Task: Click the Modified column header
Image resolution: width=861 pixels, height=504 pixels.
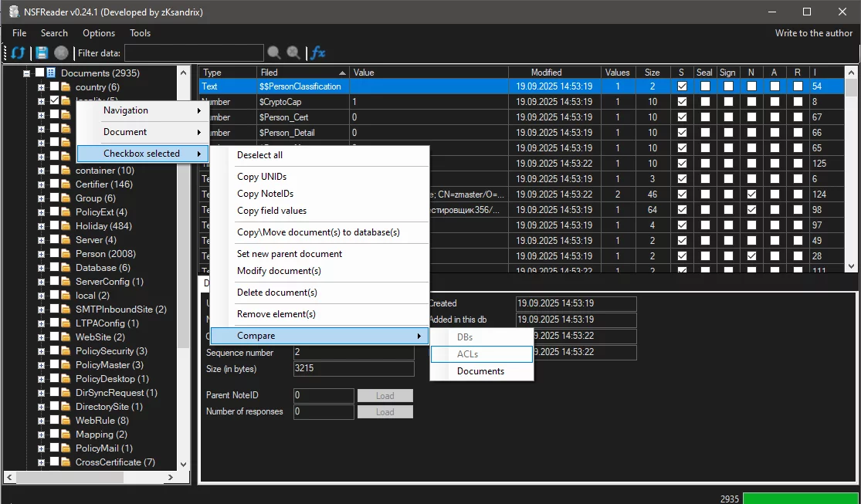Action: pyautogui.click(x=546, y=73)
